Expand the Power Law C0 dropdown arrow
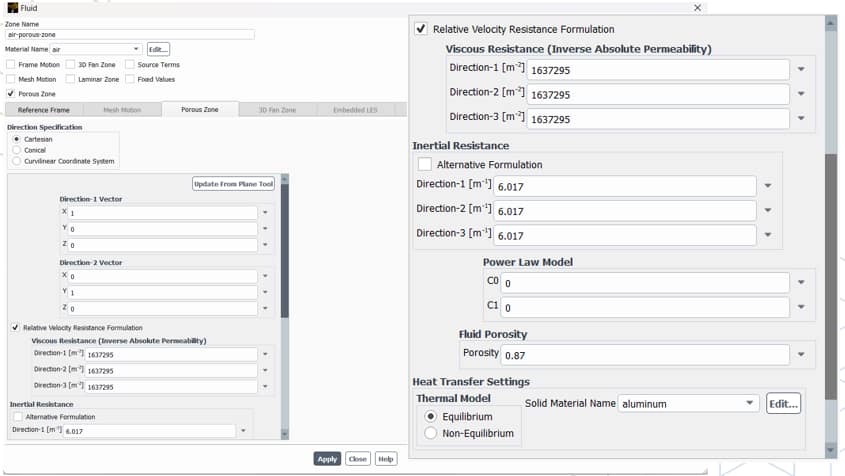 [801, 282]
